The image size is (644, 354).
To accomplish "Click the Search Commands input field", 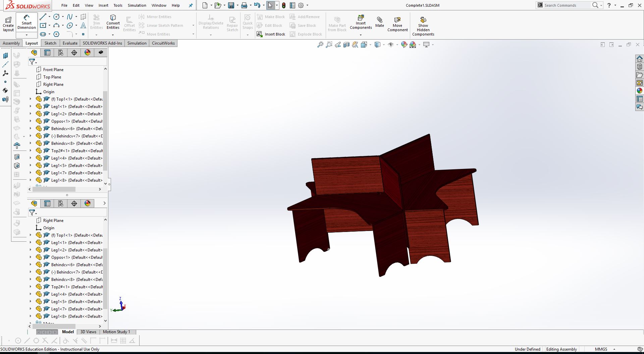I will point(567,5).
